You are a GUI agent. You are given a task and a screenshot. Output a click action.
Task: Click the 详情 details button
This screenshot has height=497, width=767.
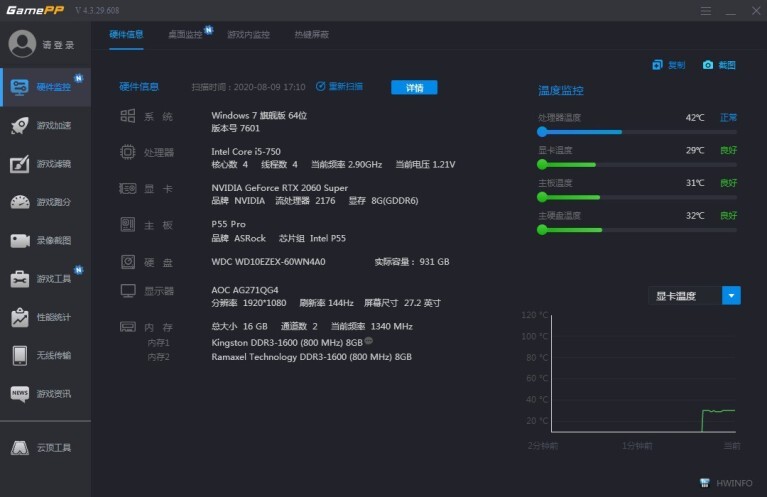tap(414, 88)
